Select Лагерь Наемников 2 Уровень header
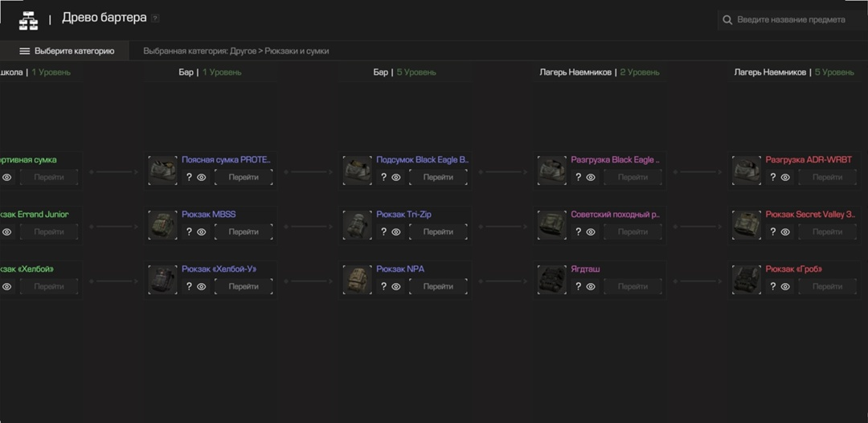 [600, 72]
